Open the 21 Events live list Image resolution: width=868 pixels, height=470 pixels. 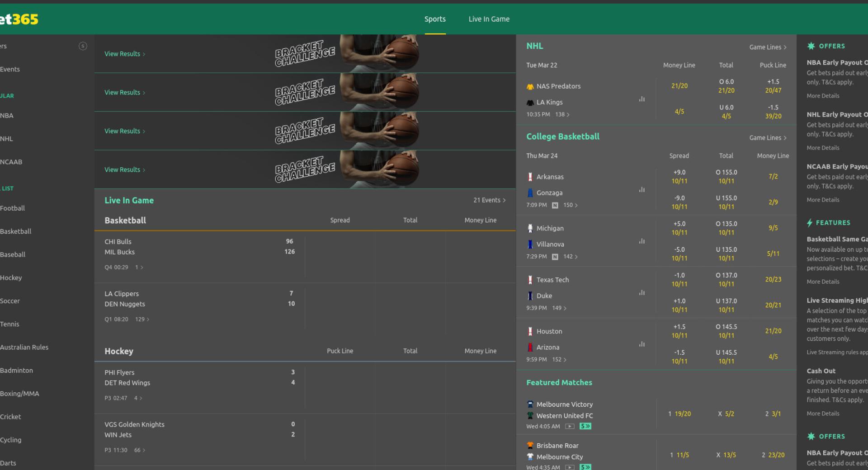(489, 200)
